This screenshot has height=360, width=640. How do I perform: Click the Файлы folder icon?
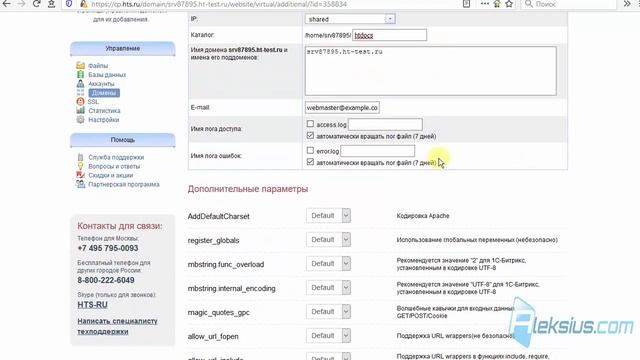pyautogui.click(x=80, y=66)
